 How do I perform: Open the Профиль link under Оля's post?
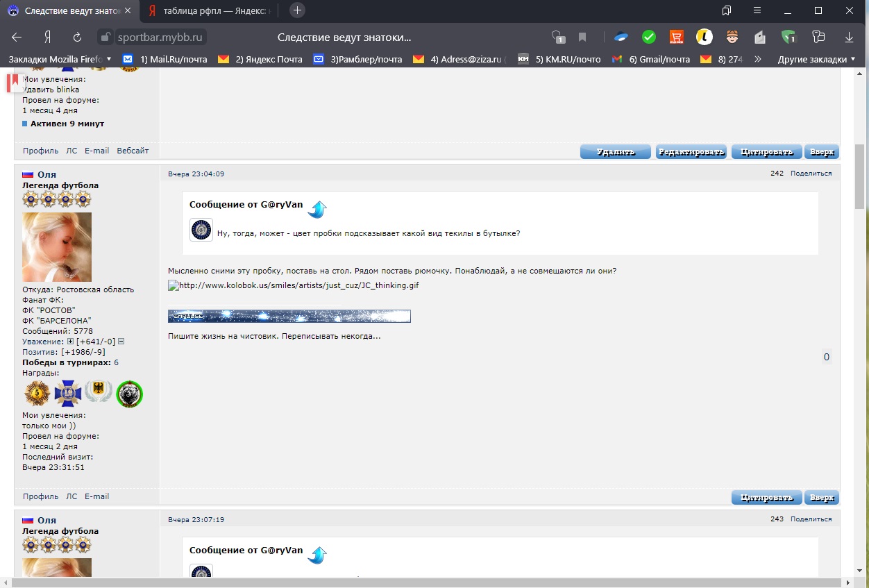40,496
